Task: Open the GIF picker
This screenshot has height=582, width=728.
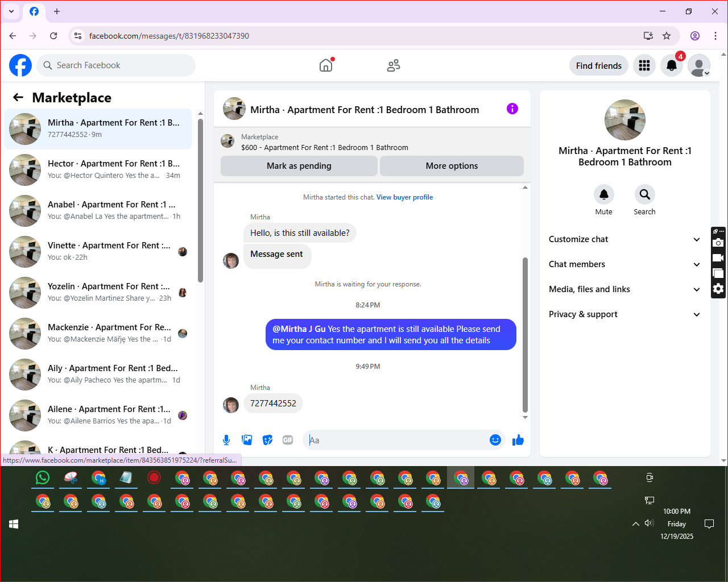Action: [288, 440]
